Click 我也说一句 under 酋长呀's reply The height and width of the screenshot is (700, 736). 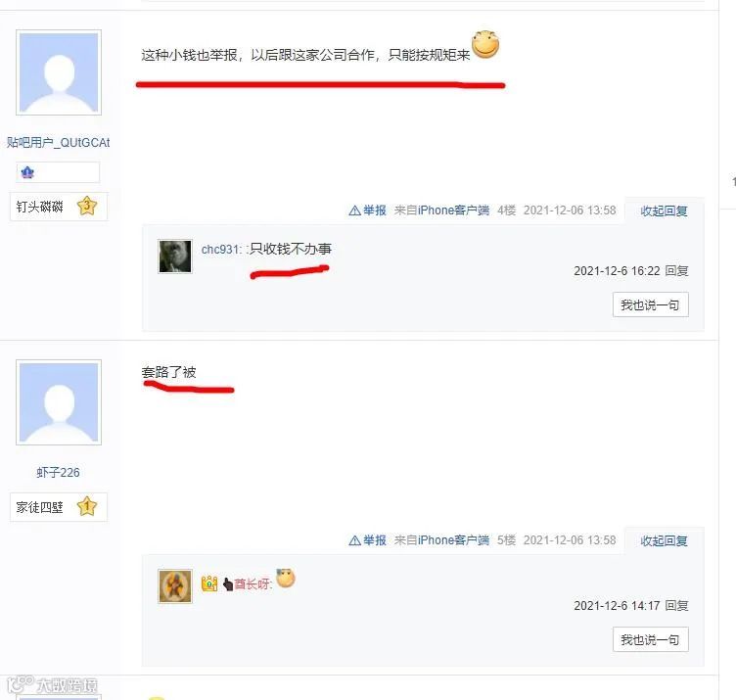[x=650, y=639]
